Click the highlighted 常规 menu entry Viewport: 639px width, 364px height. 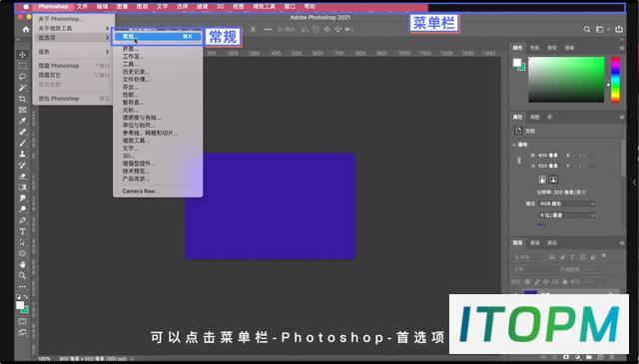[x=157, y=36]
